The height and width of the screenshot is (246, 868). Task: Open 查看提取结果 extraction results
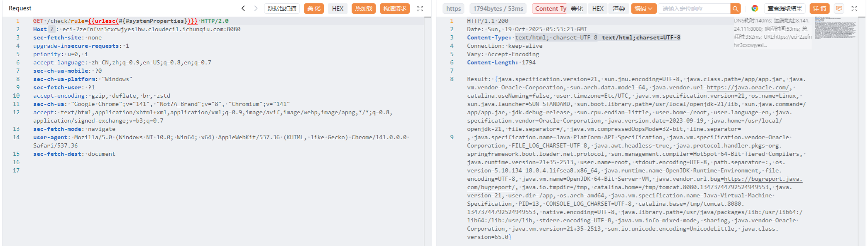coord(784,8)
